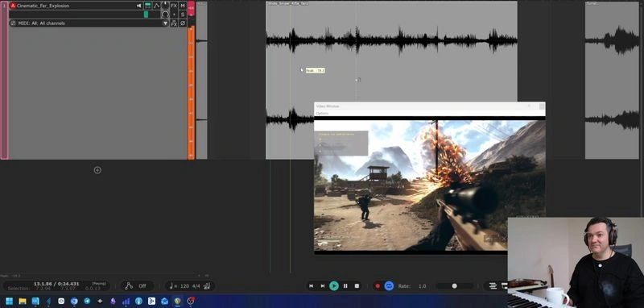
Task: Click the Video Window title bar
Action: pyautogui.click(x=430, y=106)
